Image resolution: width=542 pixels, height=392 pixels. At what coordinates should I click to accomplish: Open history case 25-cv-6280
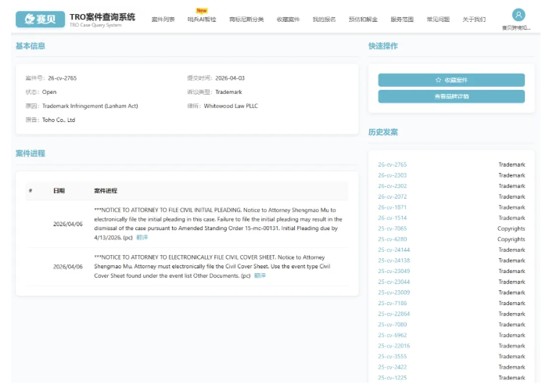393,239
